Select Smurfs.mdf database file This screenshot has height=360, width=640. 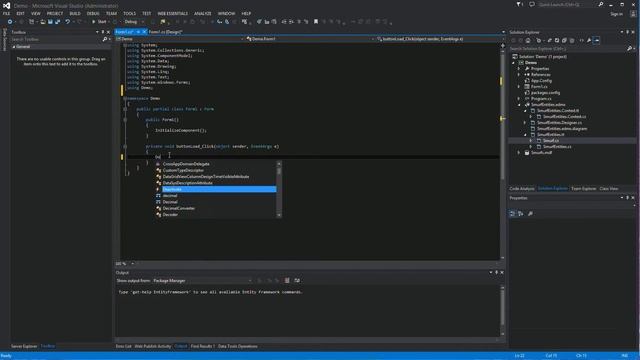coord(541,153)
